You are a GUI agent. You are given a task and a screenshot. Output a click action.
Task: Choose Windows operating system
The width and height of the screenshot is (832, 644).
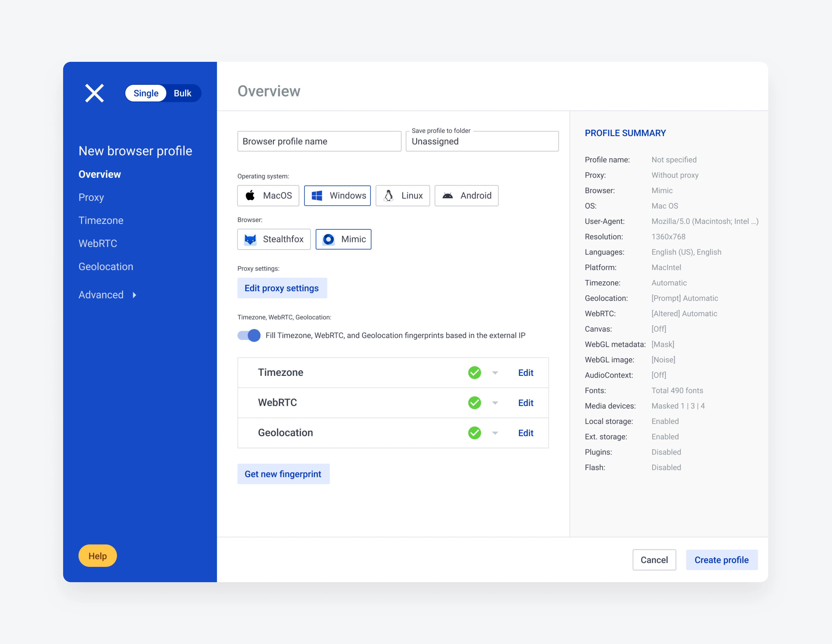point(337,196)
